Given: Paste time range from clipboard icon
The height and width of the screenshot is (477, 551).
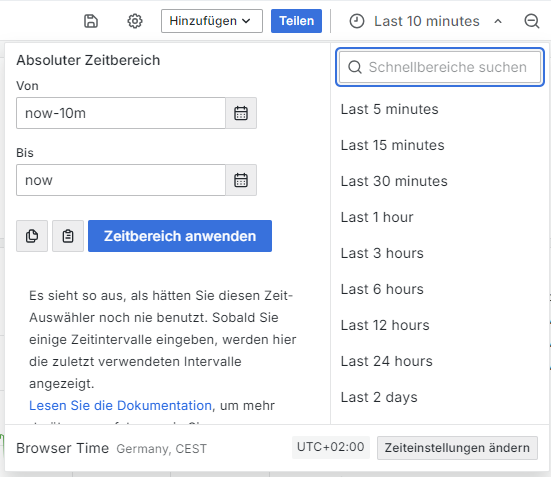Looking at the screenshot, I should tap(68, 236).
